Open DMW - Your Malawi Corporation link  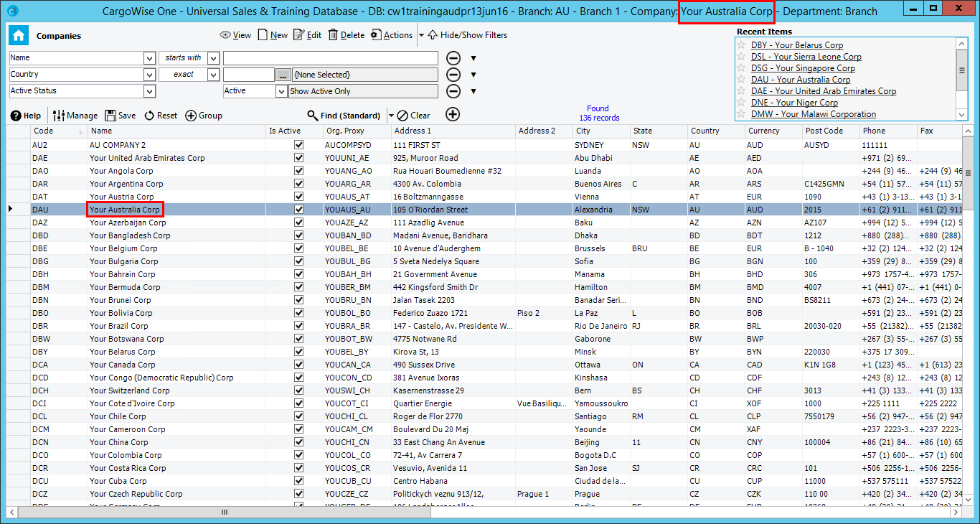814,114
